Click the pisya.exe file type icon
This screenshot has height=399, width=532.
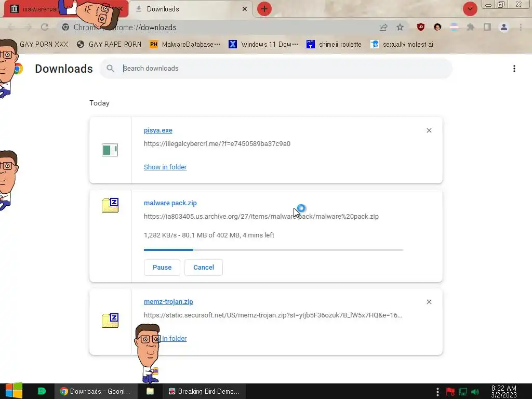(110, 150)
